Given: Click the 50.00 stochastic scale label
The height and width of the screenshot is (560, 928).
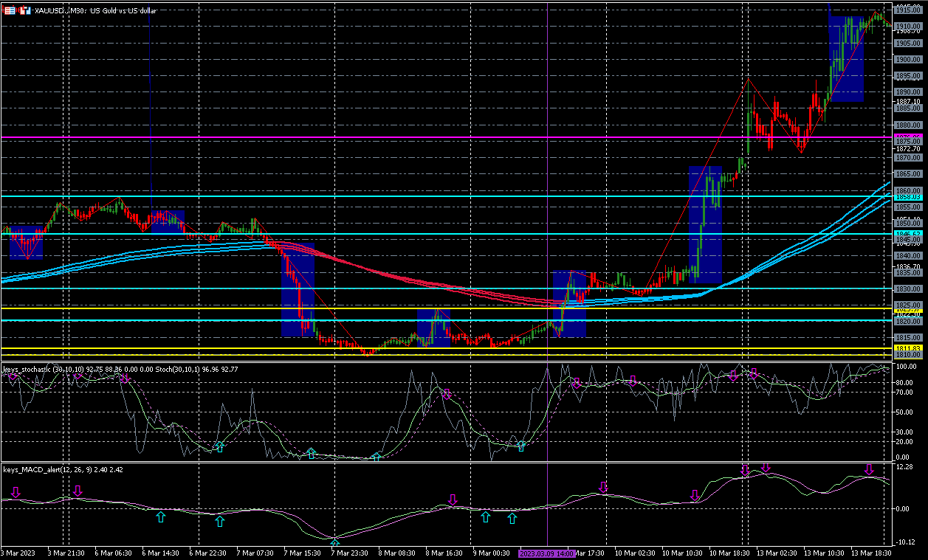Looking at the screenshot, I should click(x=904, y=412).
